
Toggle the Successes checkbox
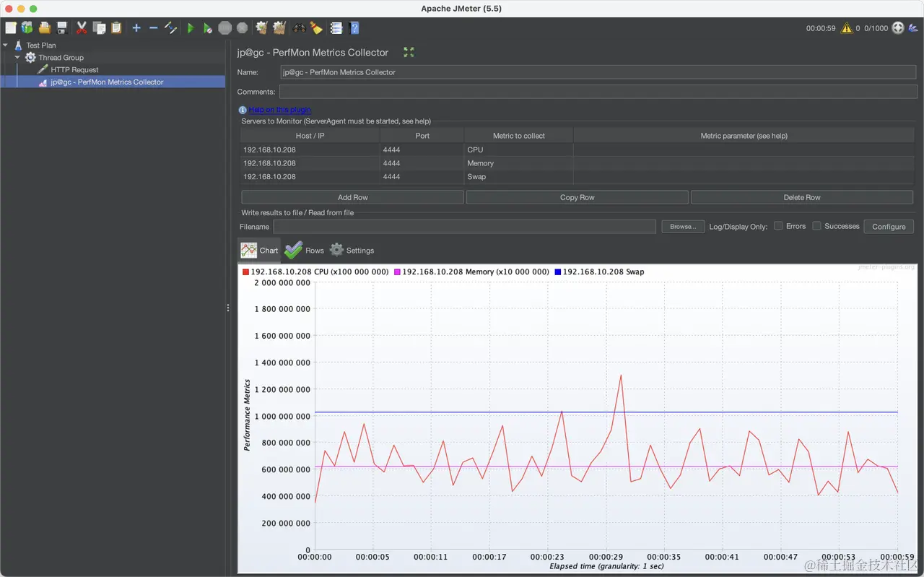pyautogui.click(x=816, y=226)
